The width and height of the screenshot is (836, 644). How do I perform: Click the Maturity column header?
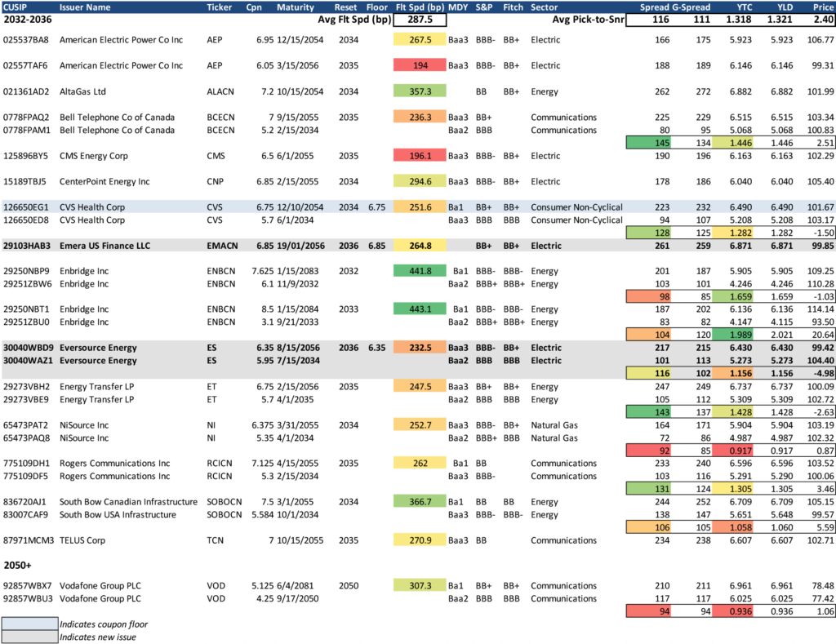(x=296, y=7)
